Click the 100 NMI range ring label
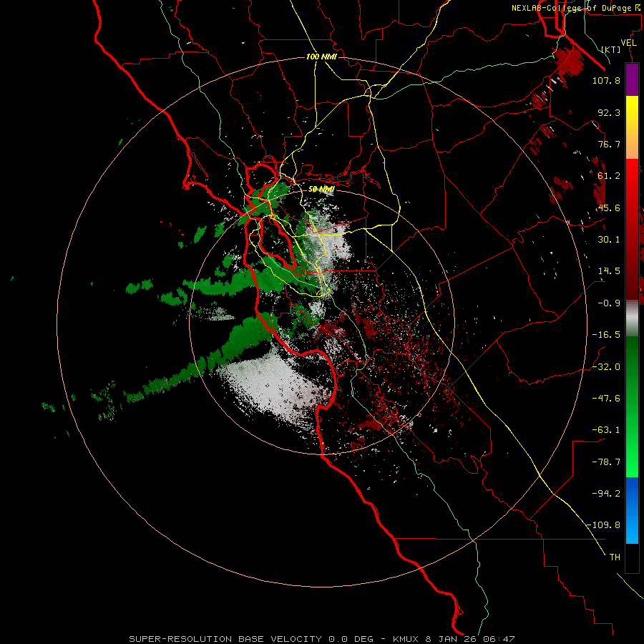Viewport: 644px width, 644px height. click(321, 57)
